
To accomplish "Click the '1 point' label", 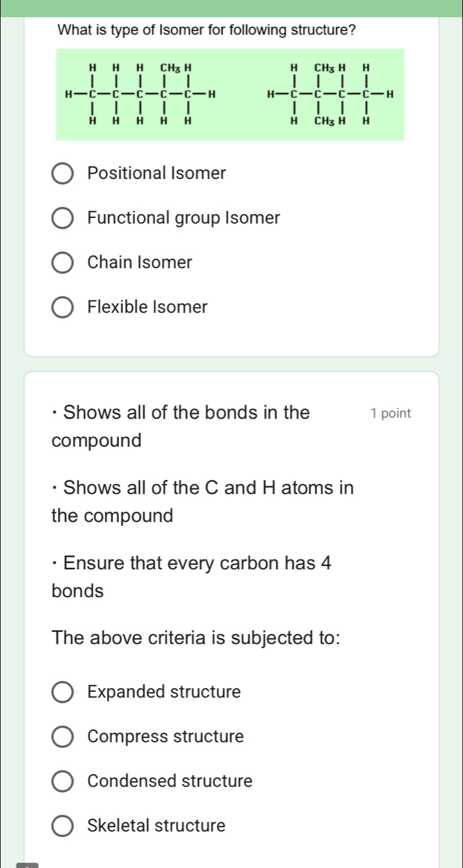I will pyautogui.click(x=391, y=414).
